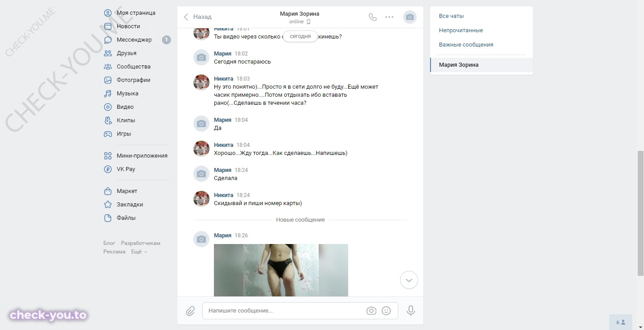644x330 pixels.
Task: Open online friends counter at bottom right
Action: (621, 322)
